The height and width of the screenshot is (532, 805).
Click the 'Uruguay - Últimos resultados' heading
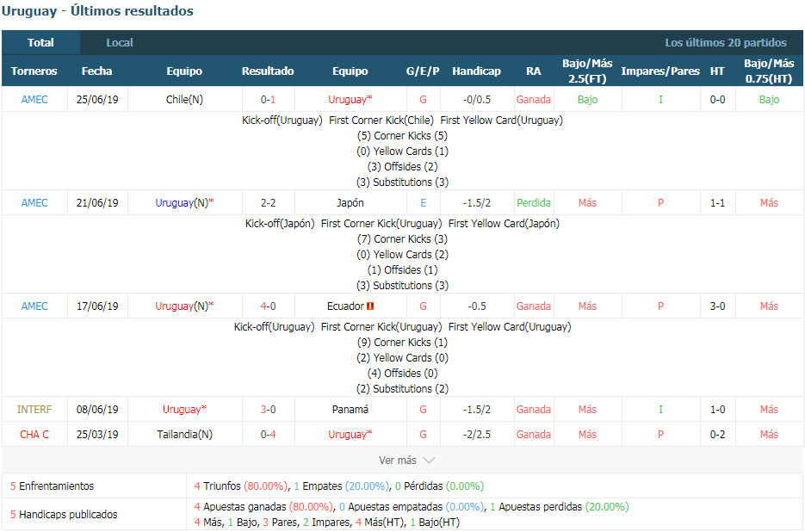point(97,11)
